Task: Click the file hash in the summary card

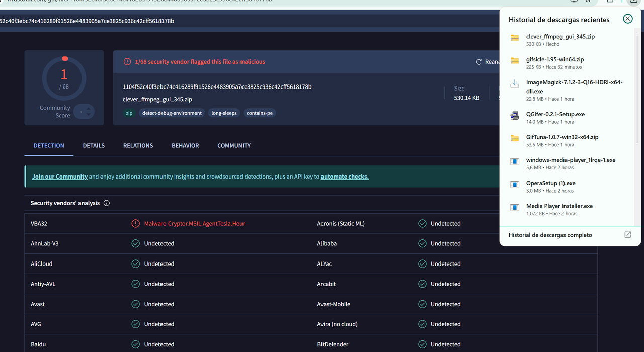Action: [x=217, y=87]
